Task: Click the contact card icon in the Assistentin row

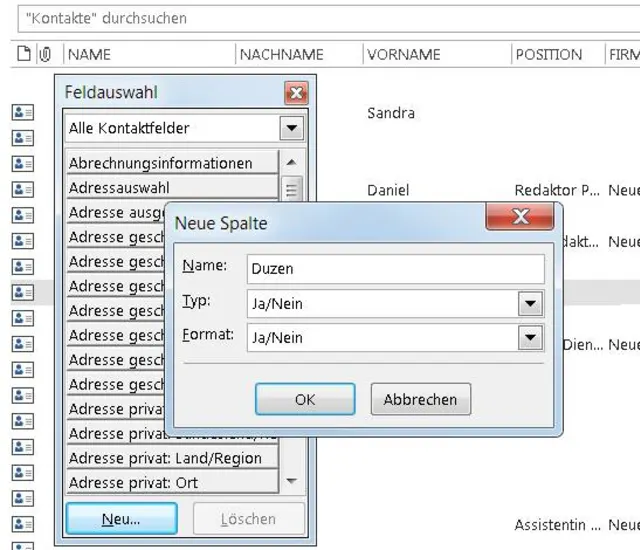Action: tap(22, 524)
